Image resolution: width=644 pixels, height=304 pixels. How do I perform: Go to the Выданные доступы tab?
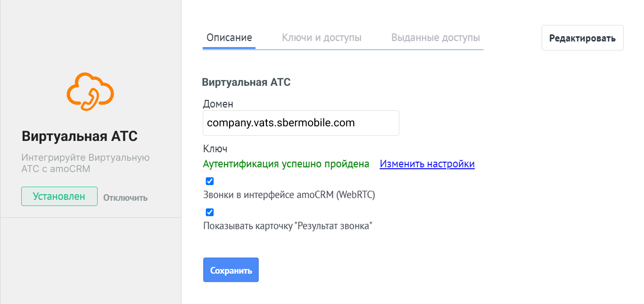click(x=436, y=38)
